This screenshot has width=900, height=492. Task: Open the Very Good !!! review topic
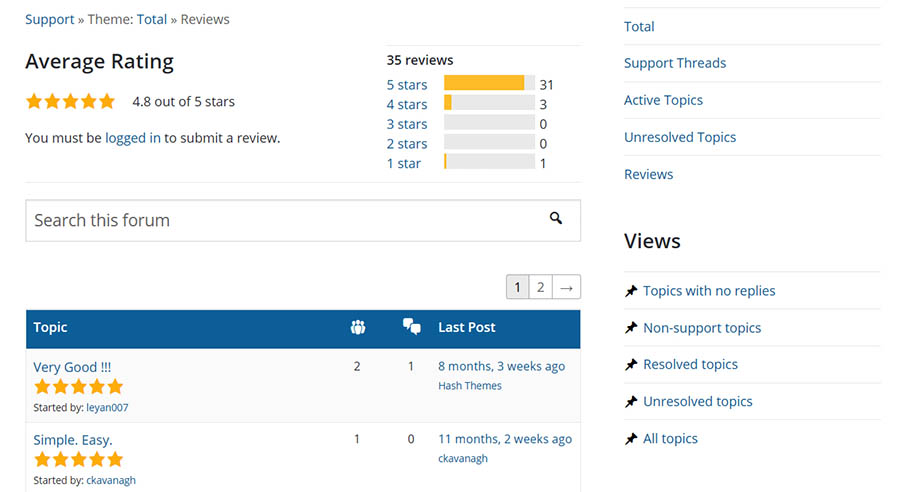pos(72,367)
